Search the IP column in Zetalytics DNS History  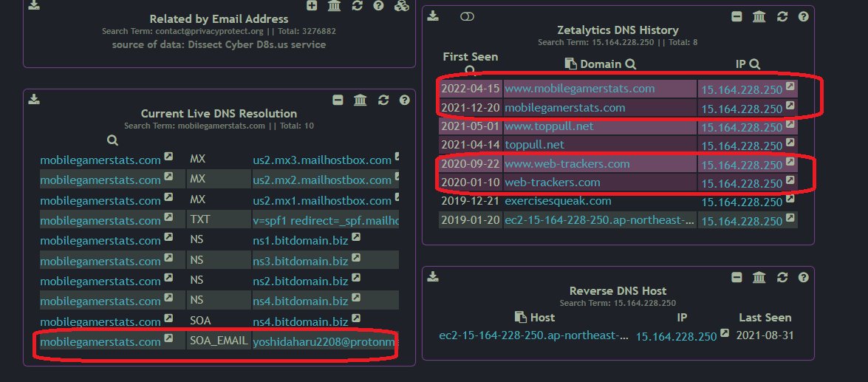pos(754,64)
